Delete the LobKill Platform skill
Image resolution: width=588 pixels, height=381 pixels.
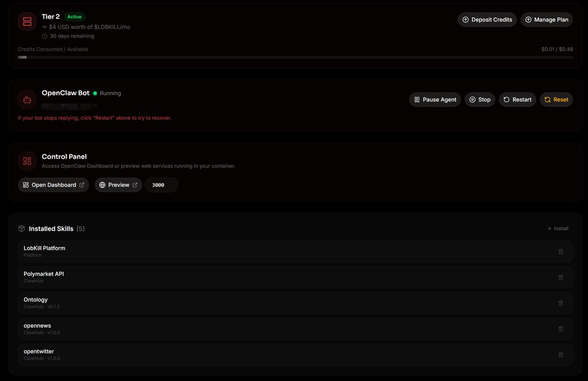(561, 252)
